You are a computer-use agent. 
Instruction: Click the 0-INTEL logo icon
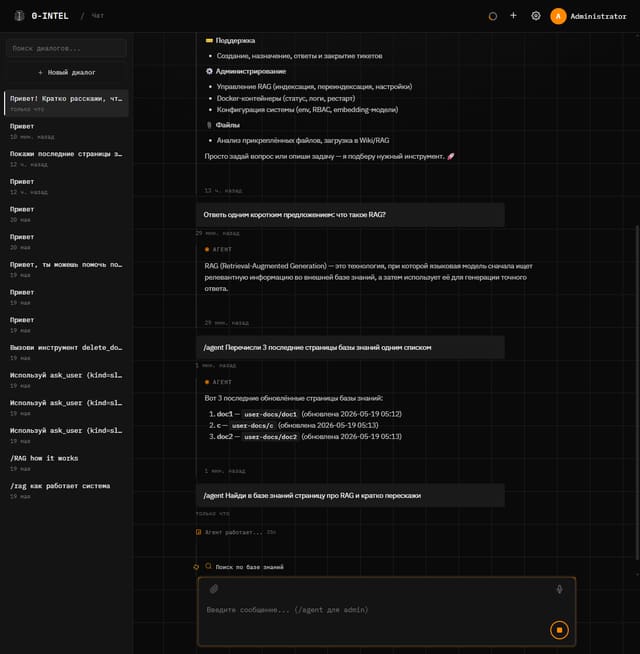tap(19, 16)
